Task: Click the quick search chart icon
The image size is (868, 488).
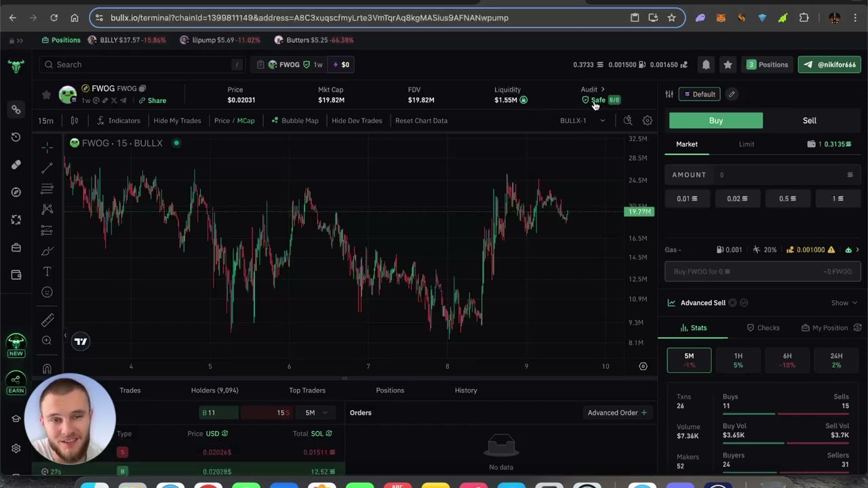Action: click(628, 121)
